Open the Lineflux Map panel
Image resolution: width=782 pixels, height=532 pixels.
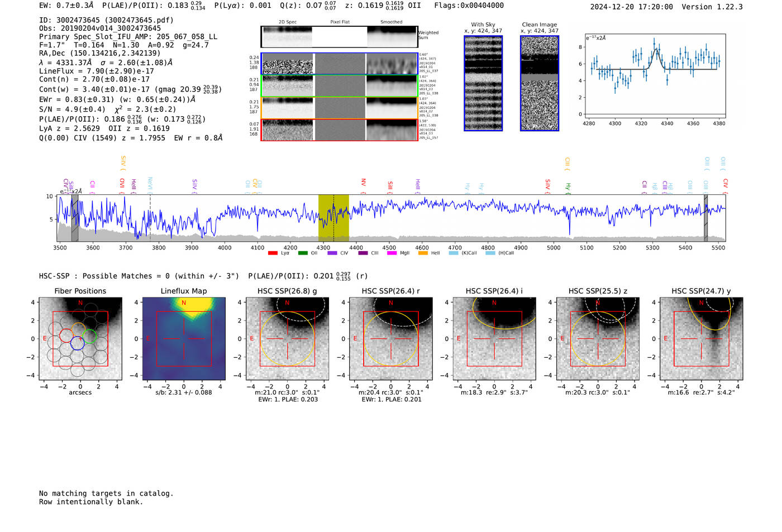pos(184,338)
